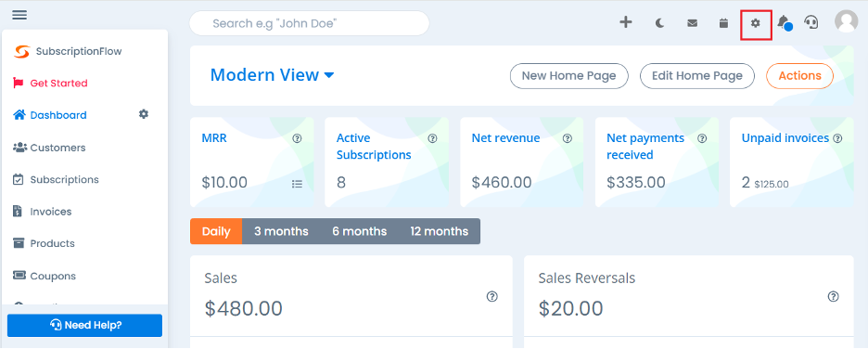Image resolution: width=868 pixels, height=349 pixels.
Task: Click the plus add-new icon
Action: [x=626, y=22]
